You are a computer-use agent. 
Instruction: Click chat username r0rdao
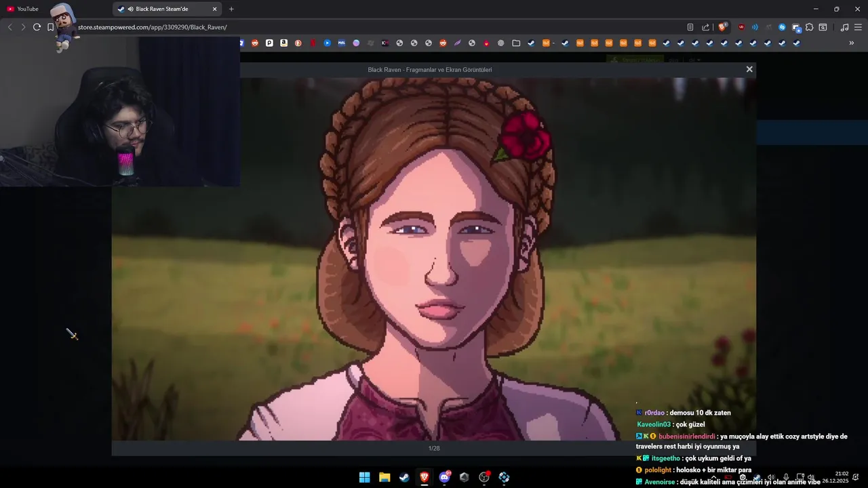[x=654, y=413]
